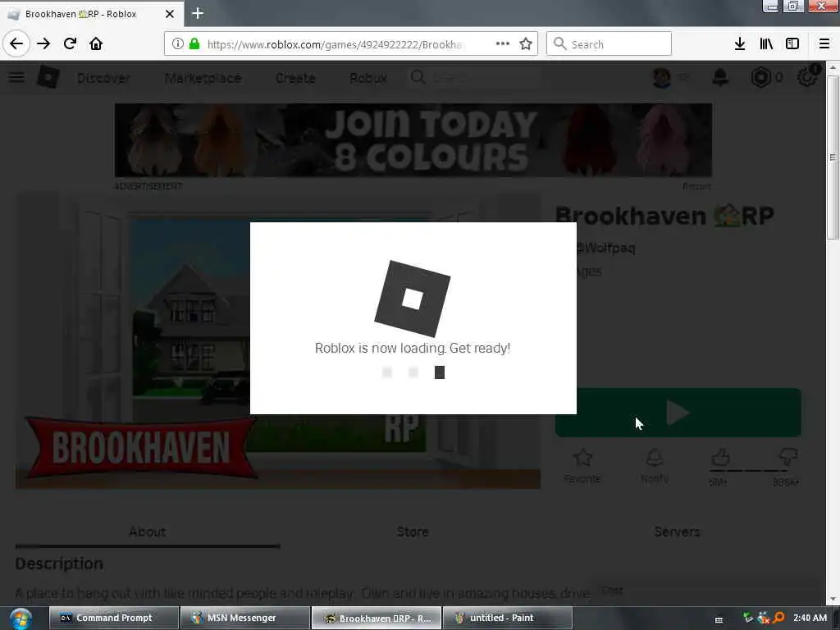Screen dimensions: 840x630
Task: Open the Robux page
Action: 368,78
